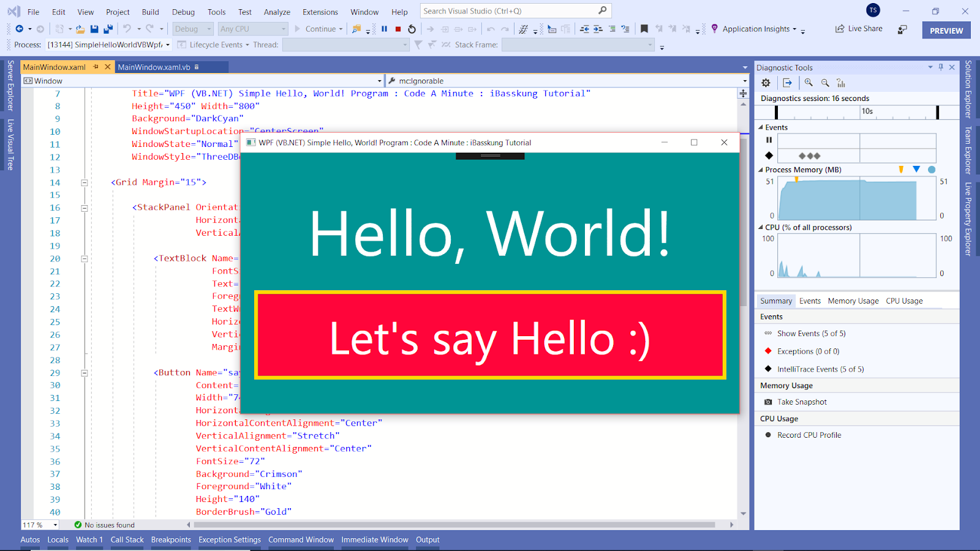Pin the Diagnostic Tools window
The height and width of the screenshot is (551, 980).
pyautogui.click(x=941, y=67)
